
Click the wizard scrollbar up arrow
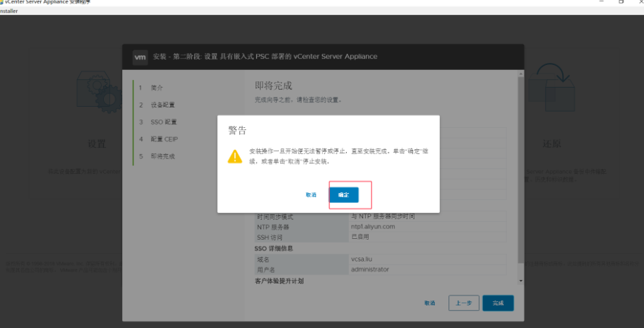point(521,74)
